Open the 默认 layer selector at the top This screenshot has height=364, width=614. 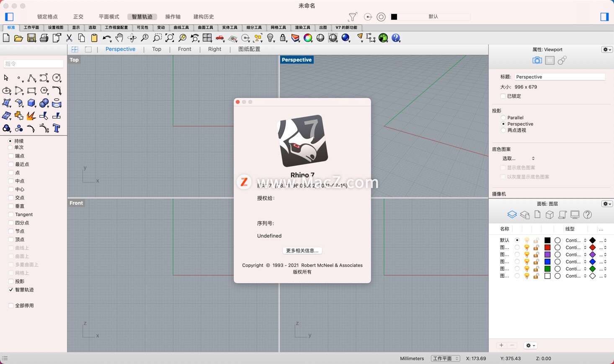click(x=431, y=17)
